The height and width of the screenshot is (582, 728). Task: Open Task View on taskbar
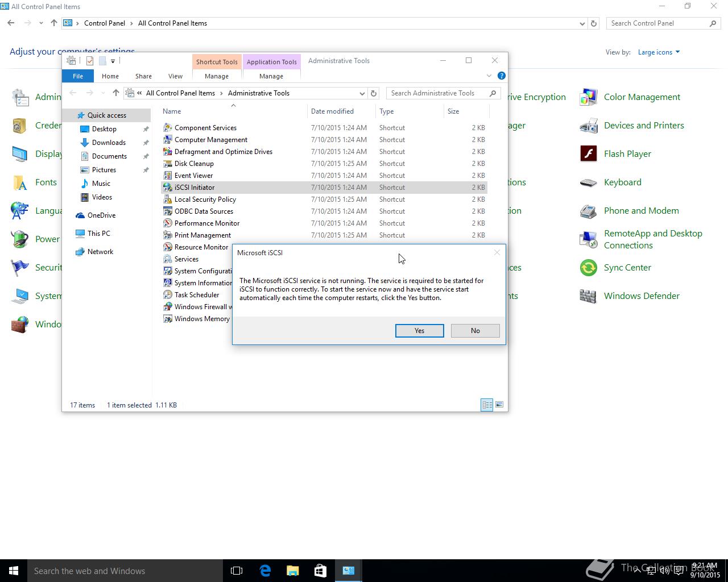[237, 571]
